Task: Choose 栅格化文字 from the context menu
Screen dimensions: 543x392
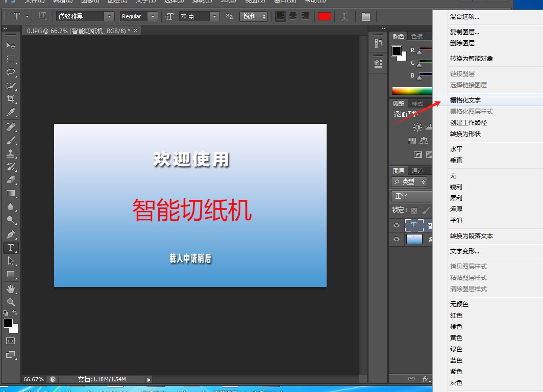Action: click(x=465, y=100)
